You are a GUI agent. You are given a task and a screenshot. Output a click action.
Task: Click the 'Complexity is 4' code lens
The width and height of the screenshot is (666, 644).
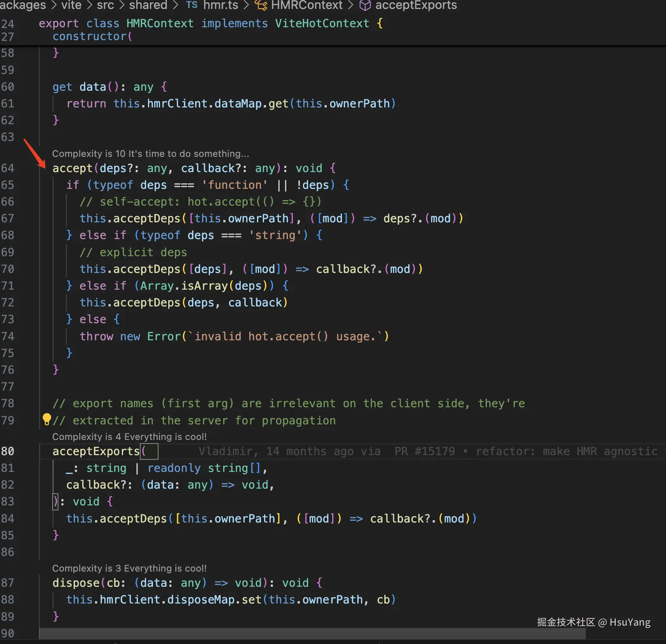[x=129, y=436]
